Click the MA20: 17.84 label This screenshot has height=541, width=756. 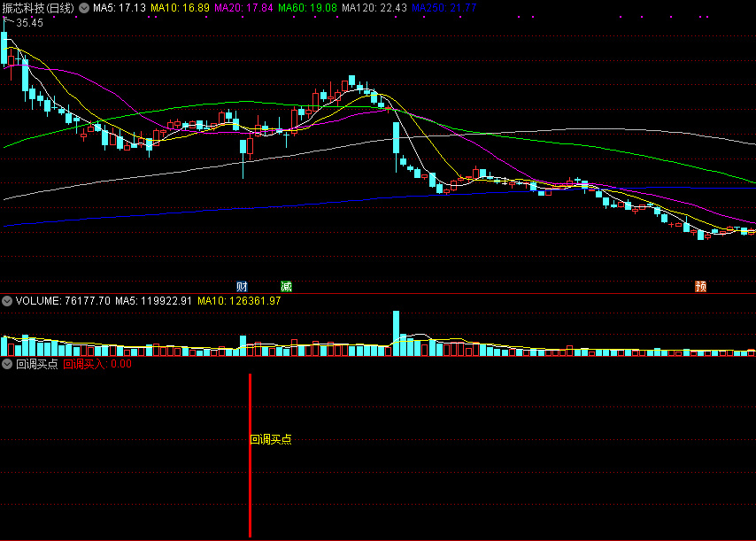click(243, 8)
